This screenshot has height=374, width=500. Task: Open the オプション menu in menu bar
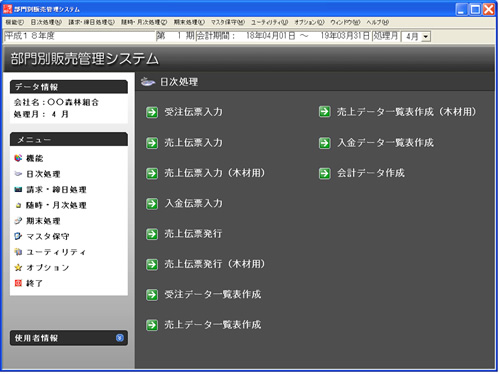309,22
